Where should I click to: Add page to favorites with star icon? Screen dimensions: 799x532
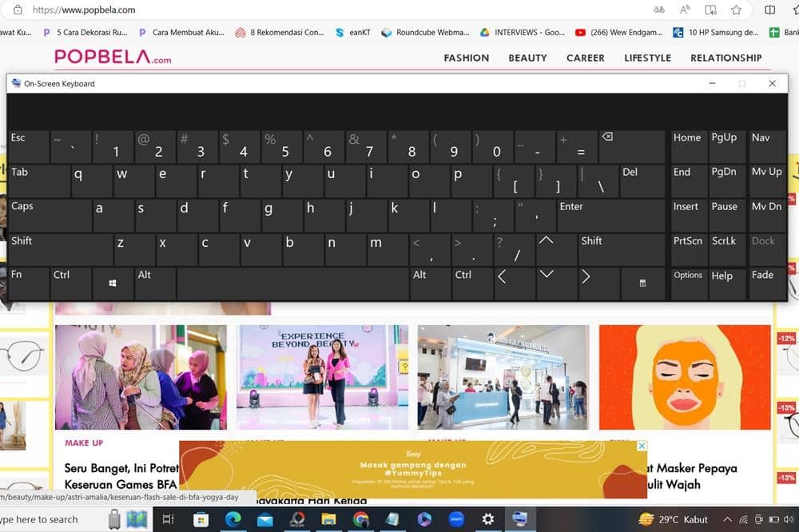tap(736, 10)
